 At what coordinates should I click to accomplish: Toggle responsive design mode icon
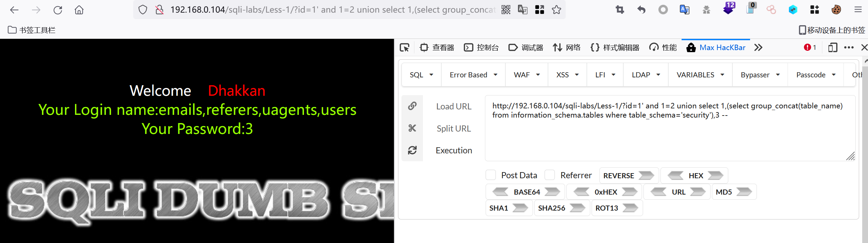833,48
